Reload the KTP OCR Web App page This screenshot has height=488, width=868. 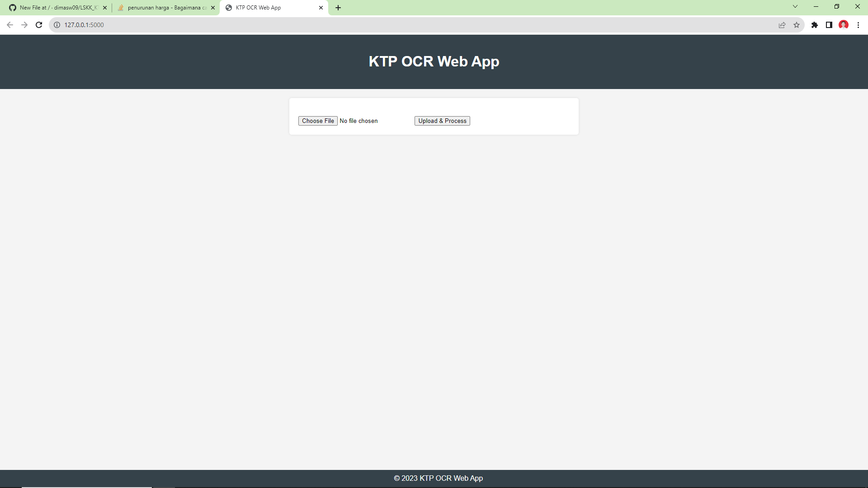(x=39, y=25)
